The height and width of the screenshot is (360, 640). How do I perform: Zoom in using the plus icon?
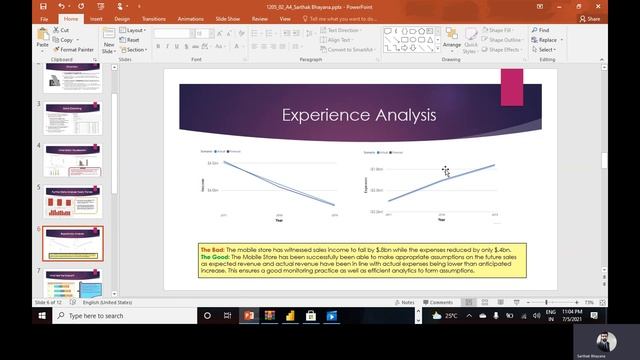coord(577,302)
